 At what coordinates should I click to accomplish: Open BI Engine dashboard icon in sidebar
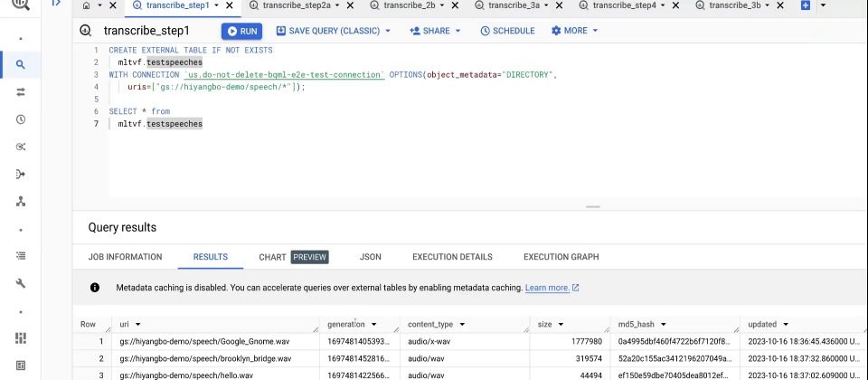pos(21,337)
